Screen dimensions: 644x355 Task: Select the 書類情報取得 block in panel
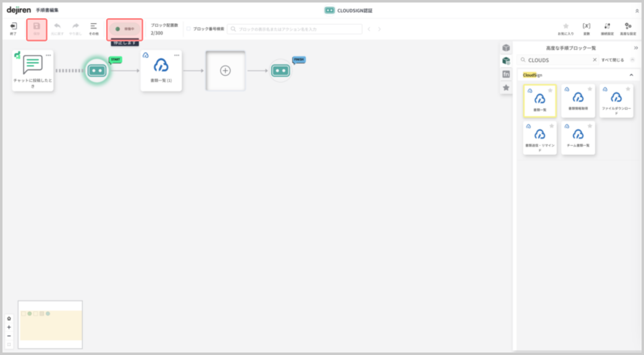[578, 101]
